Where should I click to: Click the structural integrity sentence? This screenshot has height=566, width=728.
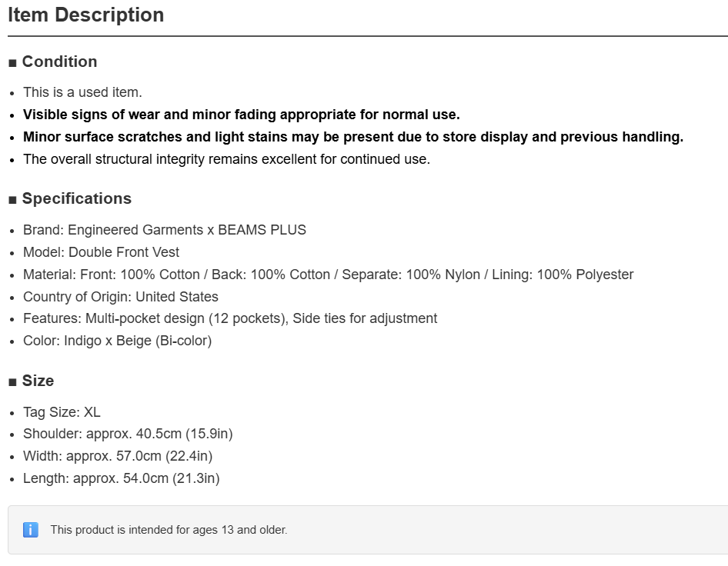pyautogui.click(x=226, y=159)
